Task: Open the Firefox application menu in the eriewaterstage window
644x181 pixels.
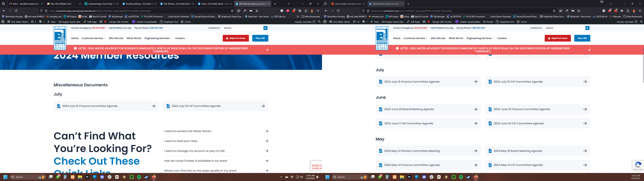Action: coord(318,11)
